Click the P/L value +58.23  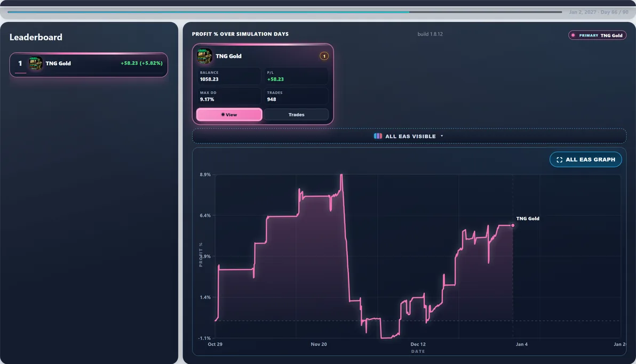tap(275, 79)
